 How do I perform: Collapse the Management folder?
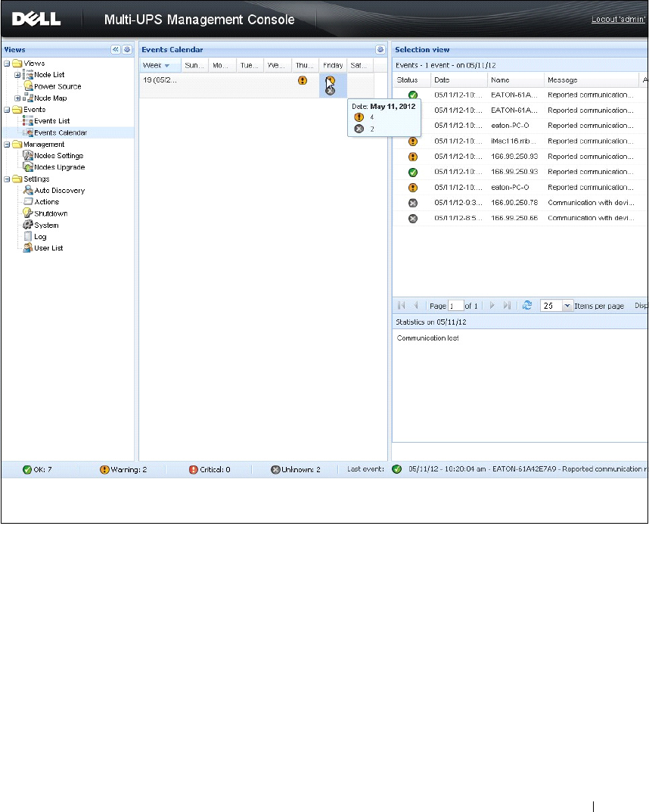click(x=7, y=145)
